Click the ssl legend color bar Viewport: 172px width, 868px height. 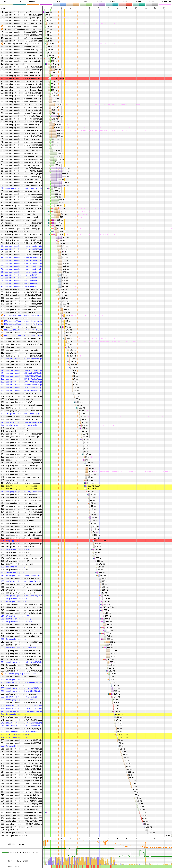[46, 4]
